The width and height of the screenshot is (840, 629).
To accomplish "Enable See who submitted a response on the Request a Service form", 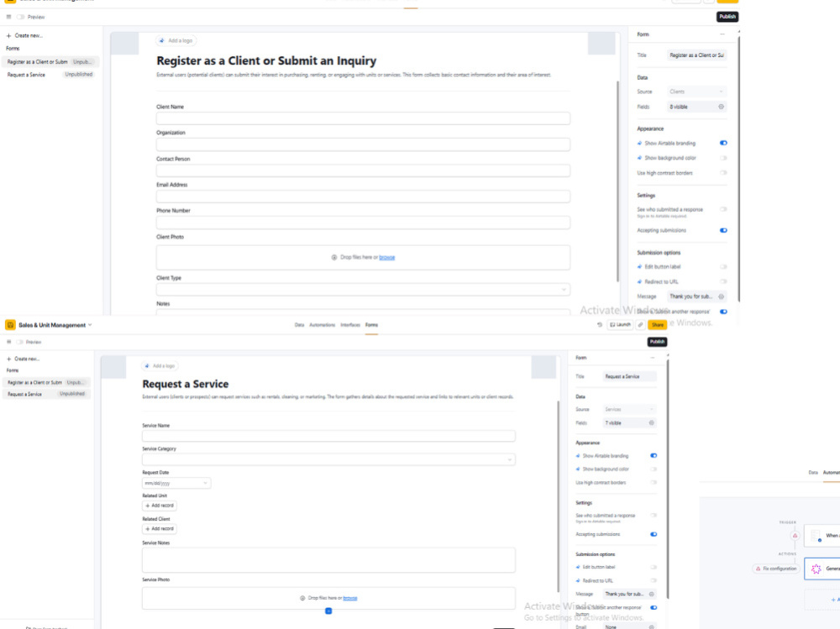I will coord(654,516).
